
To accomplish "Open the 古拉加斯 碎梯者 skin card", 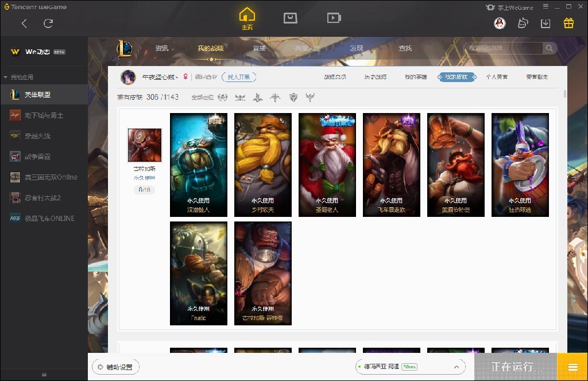I will coord(263,273).
